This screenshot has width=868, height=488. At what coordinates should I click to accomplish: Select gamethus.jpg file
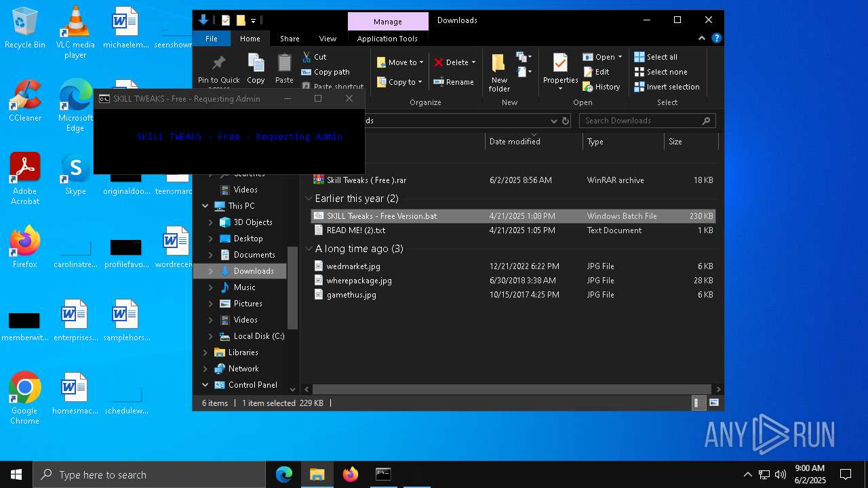tap(513, 295)
